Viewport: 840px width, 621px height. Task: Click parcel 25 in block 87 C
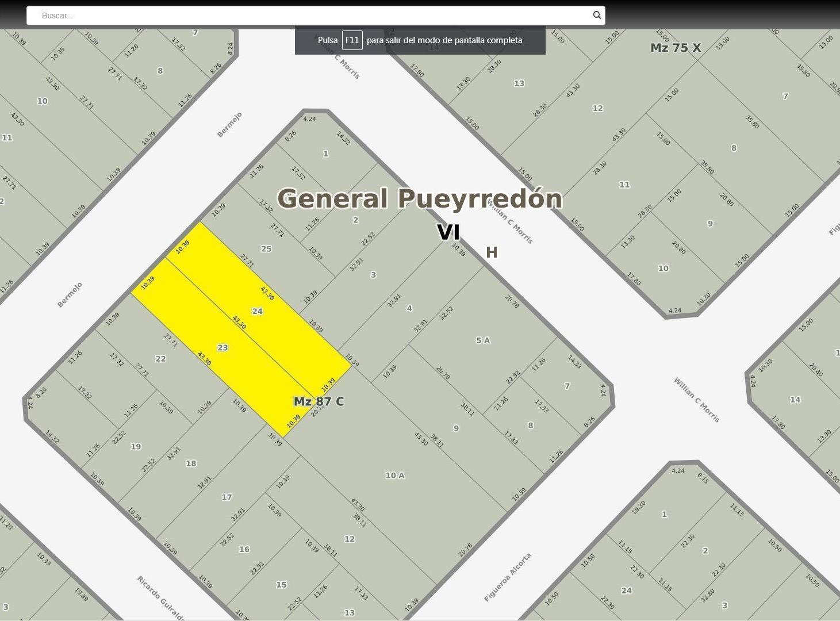tap(266, 248)
